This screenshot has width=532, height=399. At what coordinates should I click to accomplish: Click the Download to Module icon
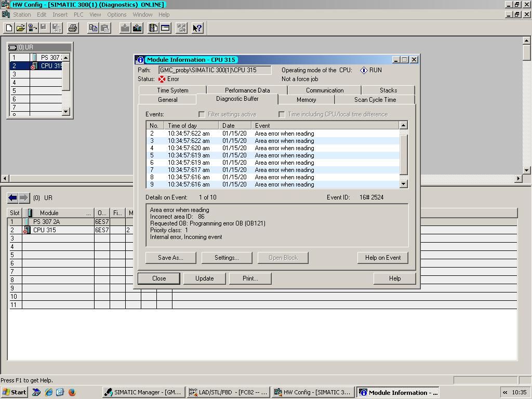[125, 28]
